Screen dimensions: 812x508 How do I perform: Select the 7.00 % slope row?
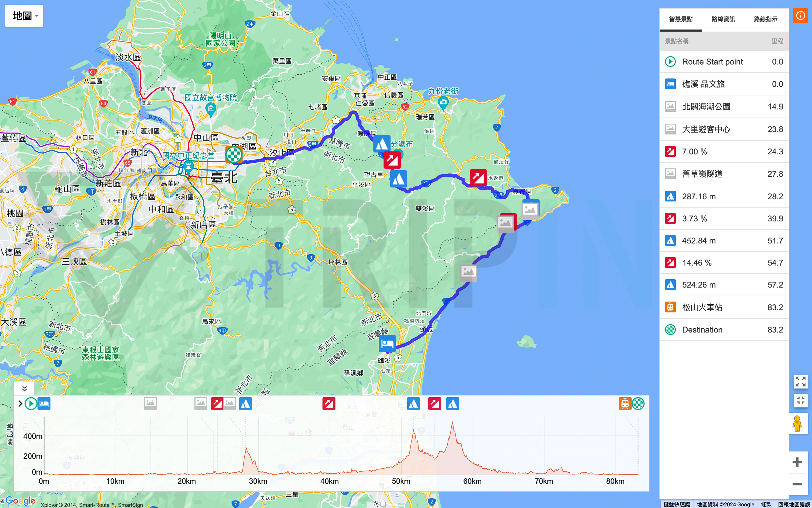(724, 152)
